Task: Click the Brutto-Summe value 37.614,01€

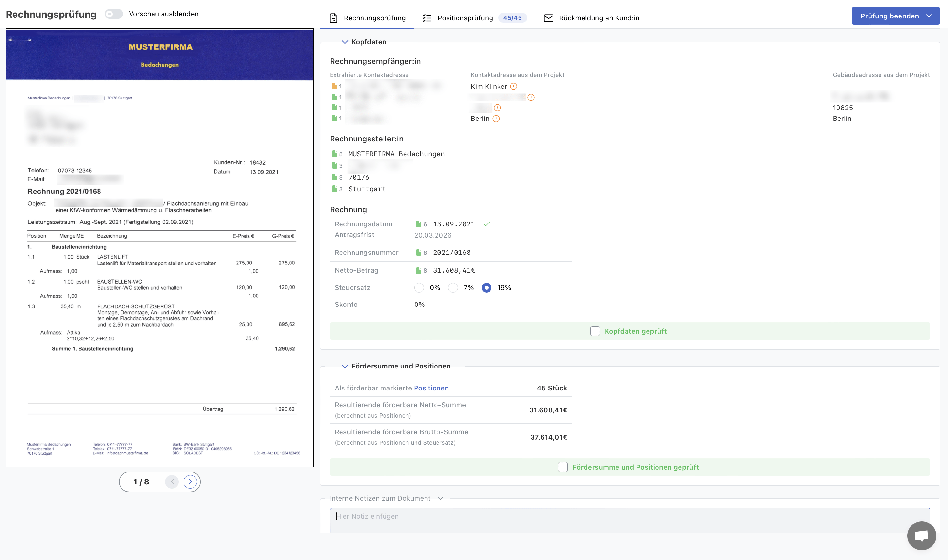Action: pos(549,437)
